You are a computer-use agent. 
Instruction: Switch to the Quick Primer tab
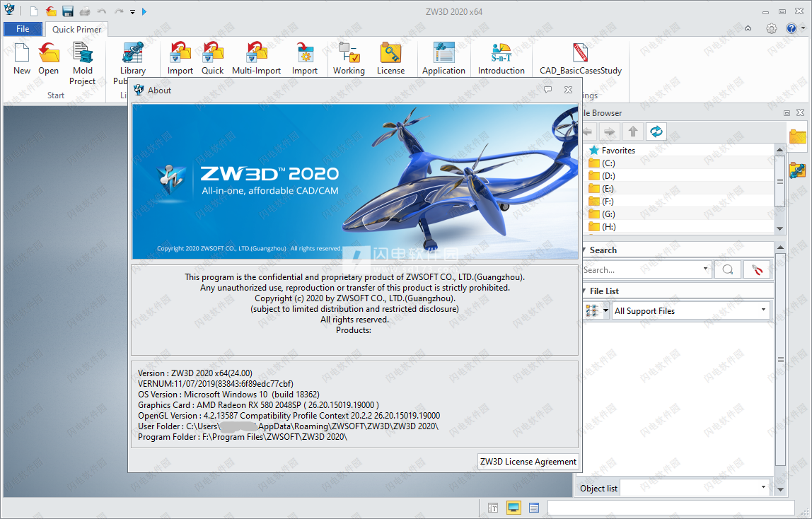[x=77, y=29]
